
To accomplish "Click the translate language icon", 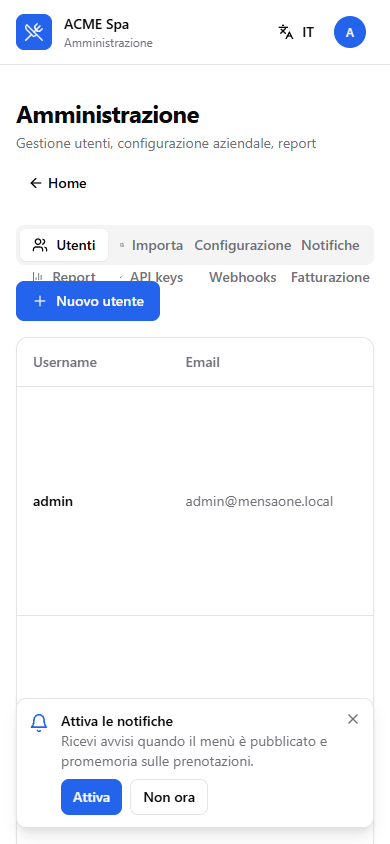I will pyautogui.click(x=286, y=32).
